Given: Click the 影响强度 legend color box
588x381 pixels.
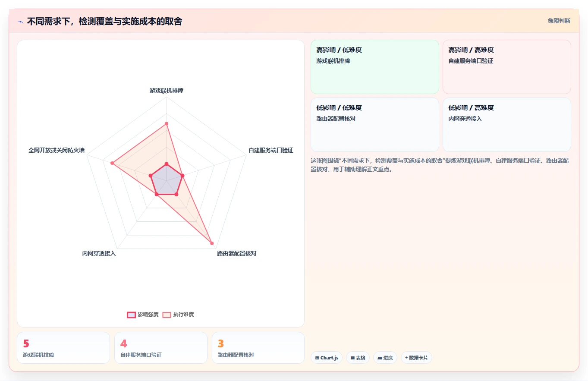Looking at the screenshot, I should point(131,315).
